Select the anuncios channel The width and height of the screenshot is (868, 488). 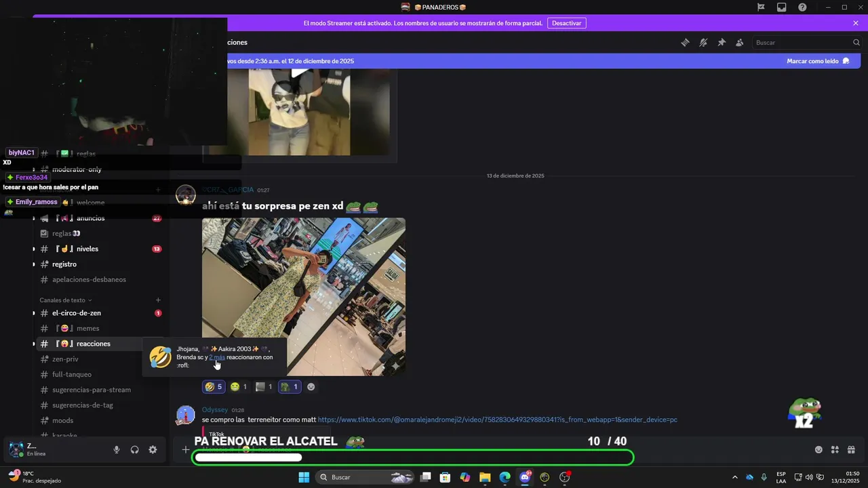[99, 218]
